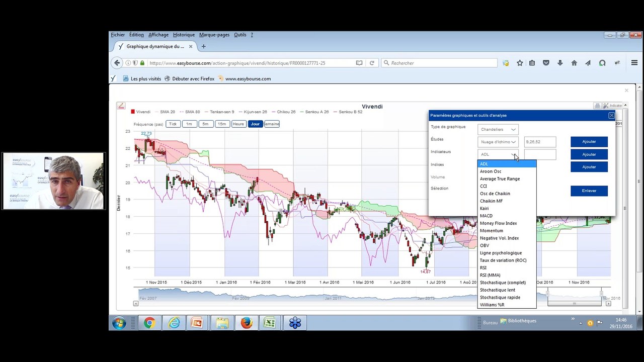Click Ajouter button for Indicateurs
Image resolution: width=644 pixels, height=362 pixels.
pyautogui.click(x=589, y=154)
